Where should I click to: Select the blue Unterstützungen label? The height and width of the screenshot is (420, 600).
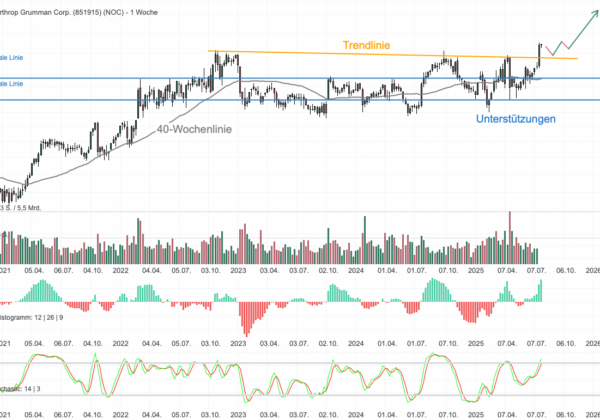[515, 119]
